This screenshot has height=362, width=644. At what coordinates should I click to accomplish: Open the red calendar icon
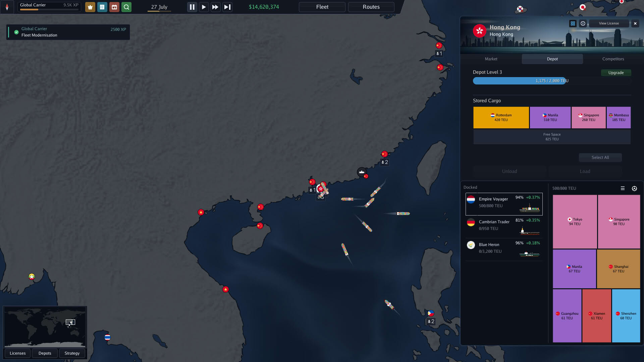pos(114,7)
